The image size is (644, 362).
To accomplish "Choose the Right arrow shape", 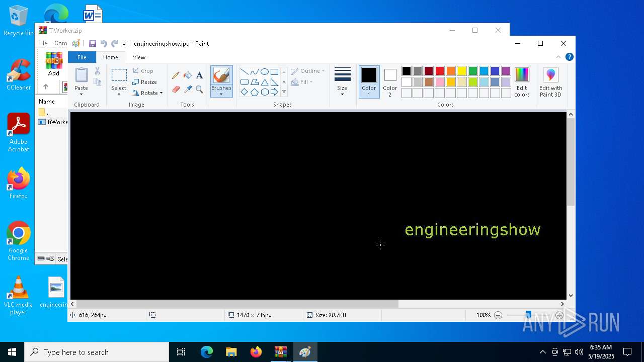I will coord(274,92).
